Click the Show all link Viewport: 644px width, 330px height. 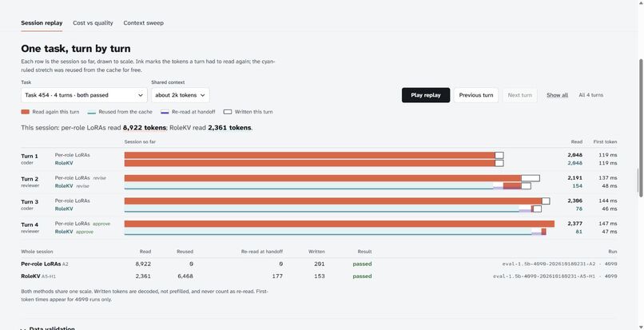[x=557, y=95]
